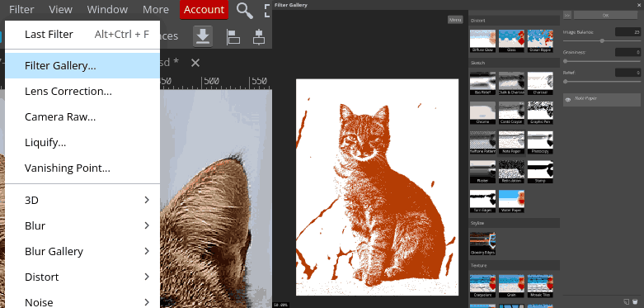Pick Note Paper filter thumbnail
The height and width of the screenshot is (308, 644).
tap(511, 142)
